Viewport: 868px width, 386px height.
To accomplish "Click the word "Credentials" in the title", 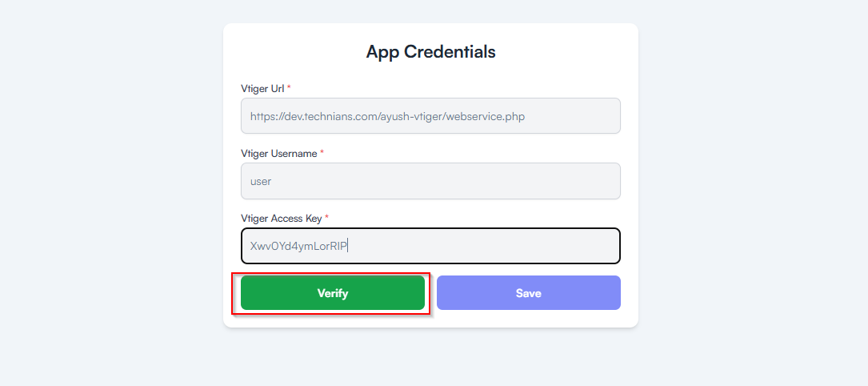I will point(450,52).
